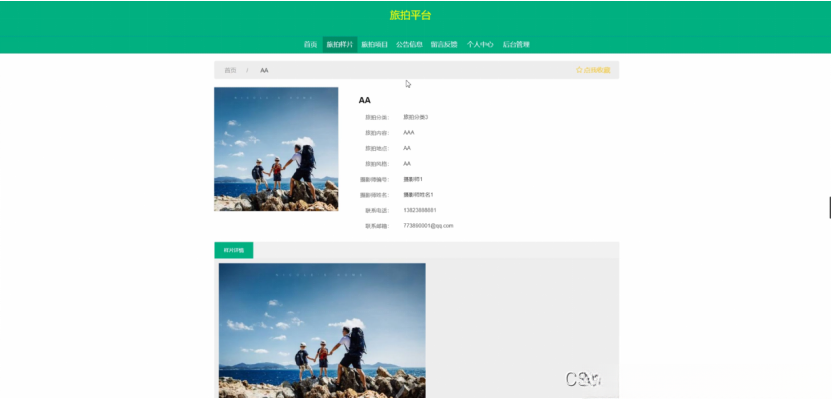
Task: Open 个人中心 in the navigation bar
Action: (x=480, y=45)
